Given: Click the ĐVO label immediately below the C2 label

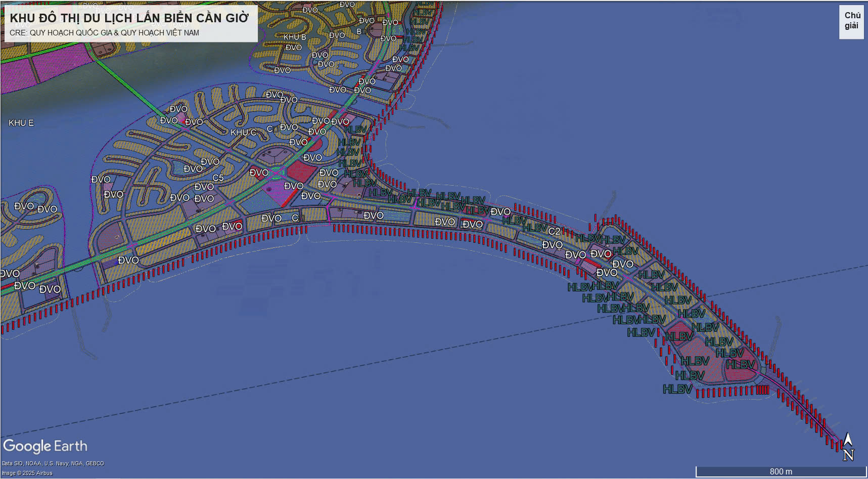Looking at the screenshot, I should tap(552, 245).
